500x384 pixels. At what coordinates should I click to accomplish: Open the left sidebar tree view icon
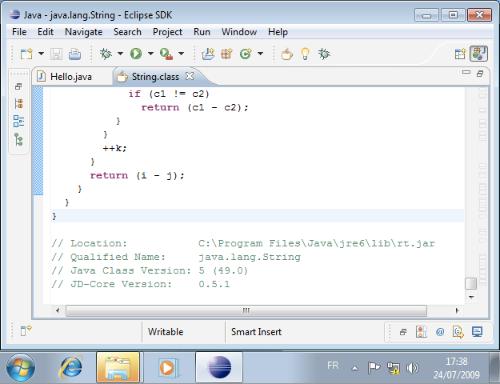click(19, 139)
